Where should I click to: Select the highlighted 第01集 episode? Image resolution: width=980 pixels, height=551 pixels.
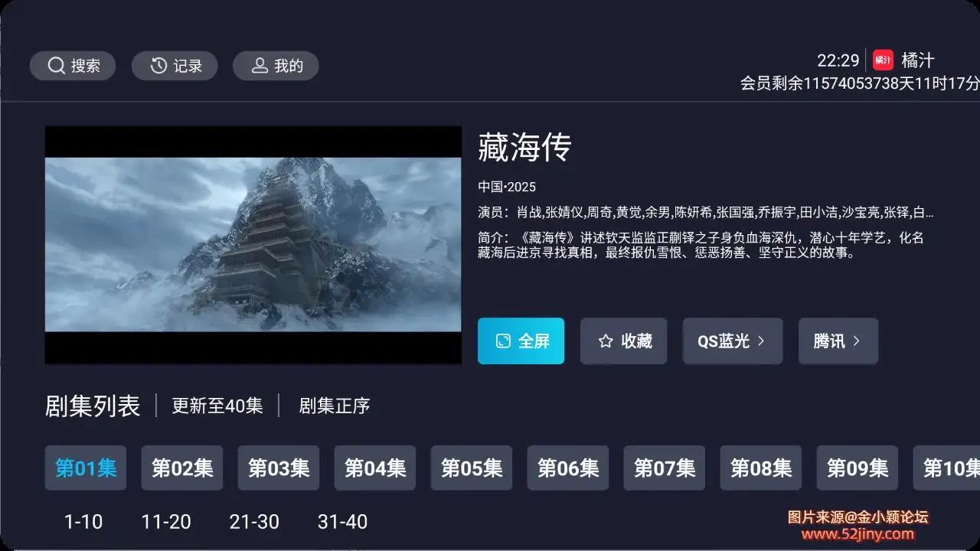(86, 468)
